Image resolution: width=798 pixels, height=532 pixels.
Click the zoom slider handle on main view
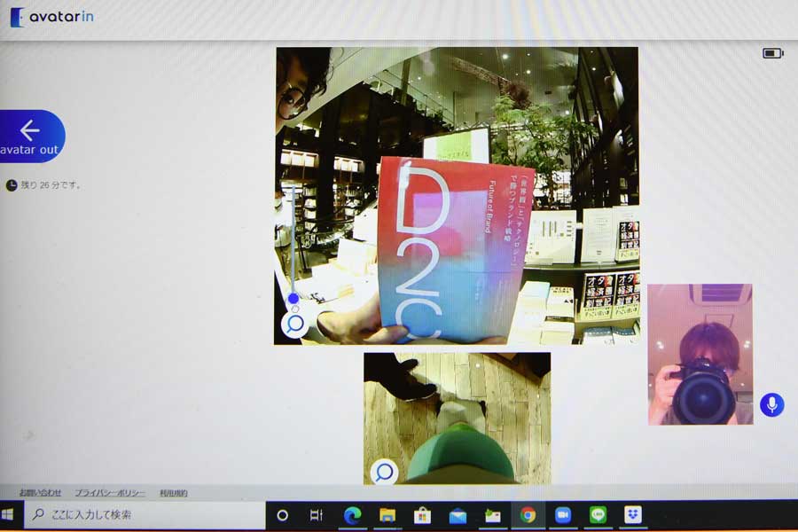pos(293,298)
